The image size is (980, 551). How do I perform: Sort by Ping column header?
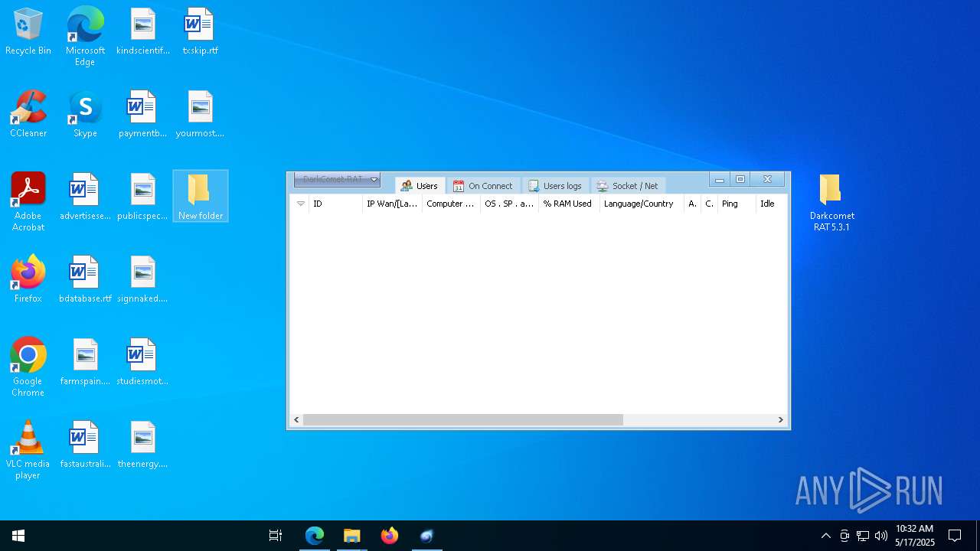[736, 204]
